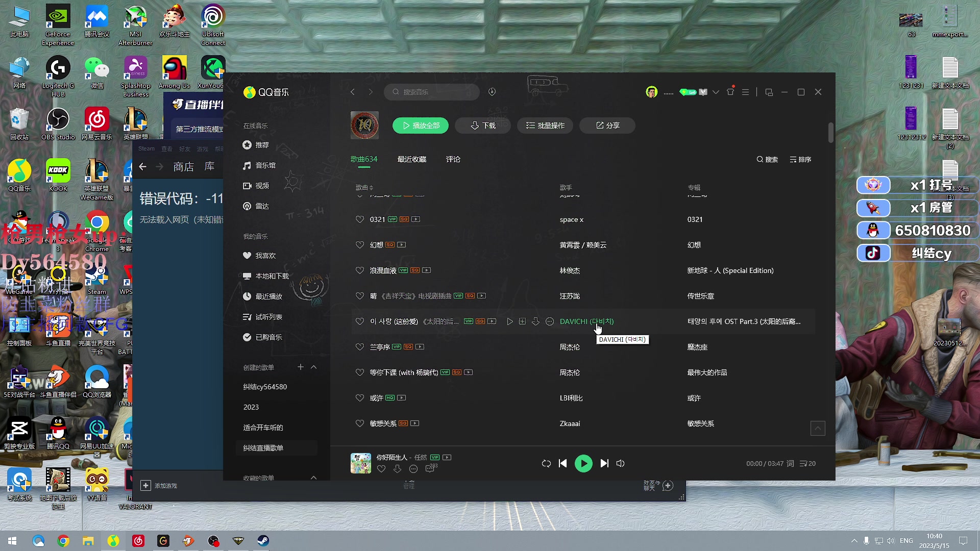980x551 pixels.
Task: Go forward with the QQ Music forward arrow
Action: click(371, 92)
